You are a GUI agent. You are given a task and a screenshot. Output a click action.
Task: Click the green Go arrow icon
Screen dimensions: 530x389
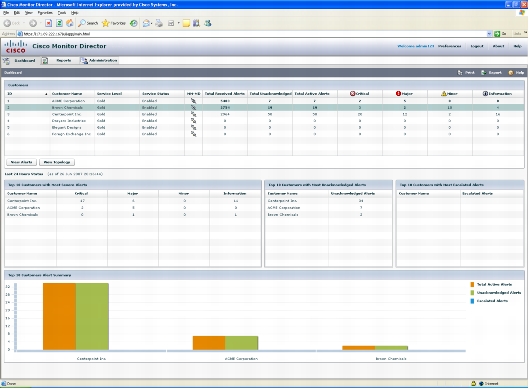[497, 34]
